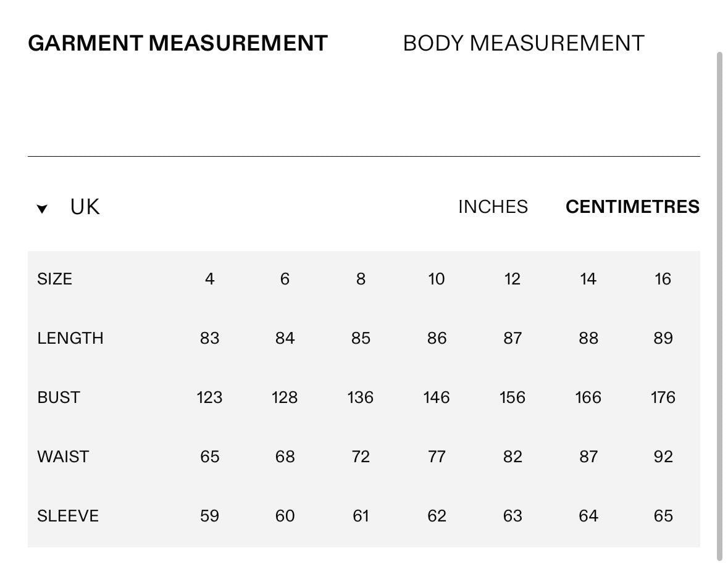
Task: Click the sleeve value 59
Action: pyautogui.click(x=209, y=516)
